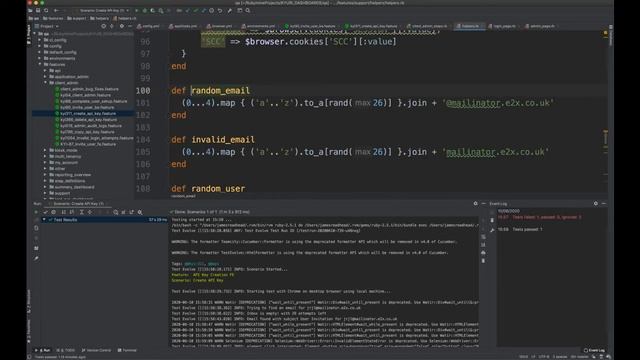
Task: Expand all test results icon
Action: click(82, 212)
